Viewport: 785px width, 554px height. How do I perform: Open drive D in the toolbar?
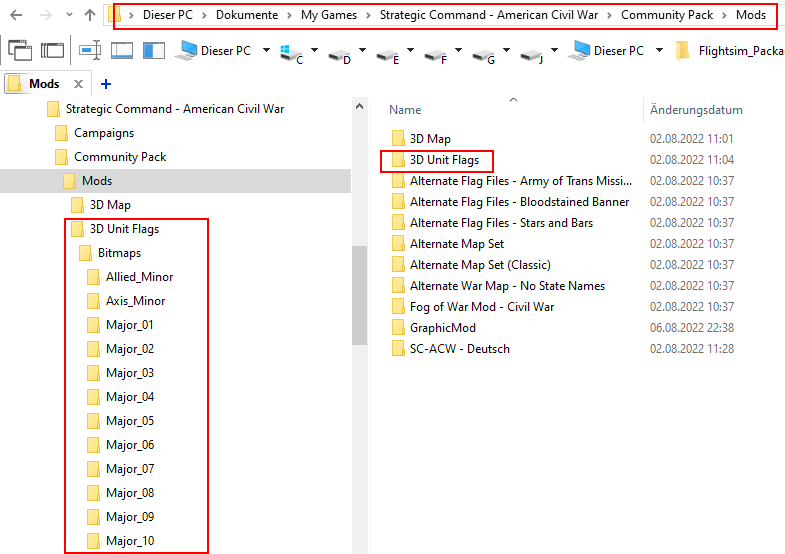point(339,55)
